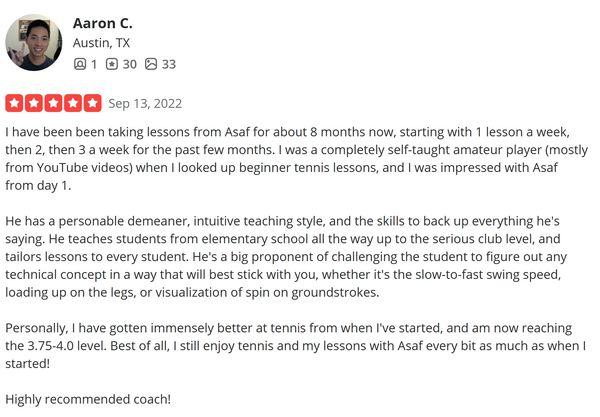Click the reviews count star icon
This screenshot has height=417, width=600.
coord(113,64)
